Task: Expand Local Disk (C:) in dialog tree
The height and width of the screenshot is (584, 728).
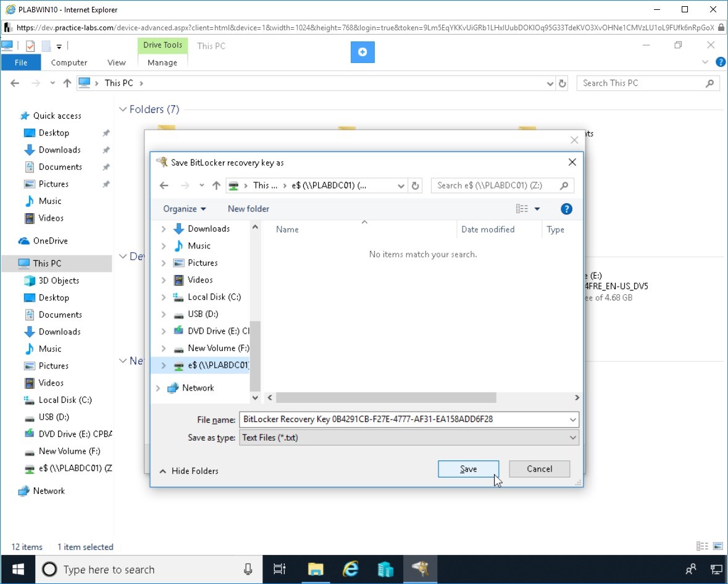Action: [164, 297]
